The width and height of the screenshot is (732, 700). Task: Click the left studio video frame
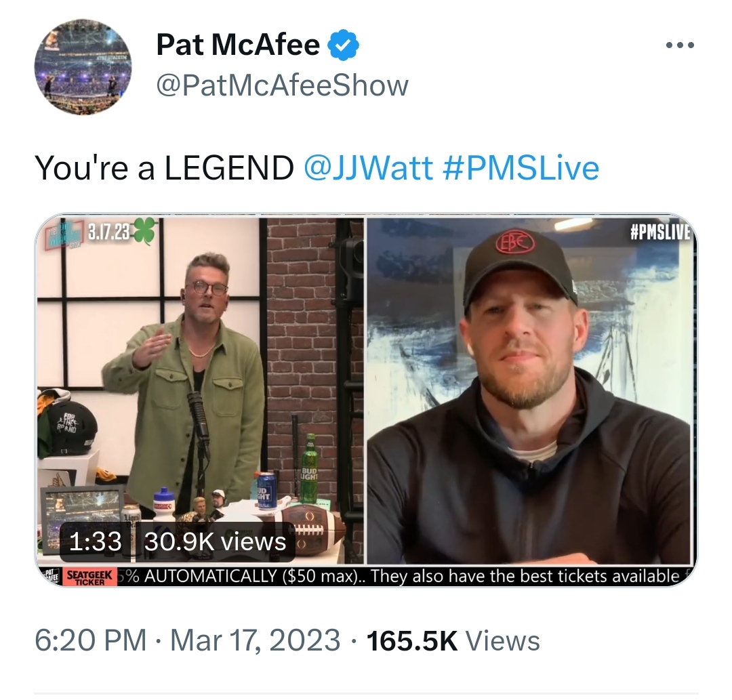coord(200,391)
